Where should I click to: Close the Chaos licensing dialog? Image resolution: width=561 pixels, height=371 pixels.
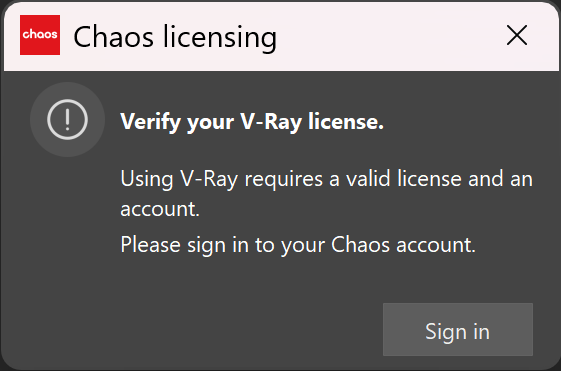tap(517, 35)
